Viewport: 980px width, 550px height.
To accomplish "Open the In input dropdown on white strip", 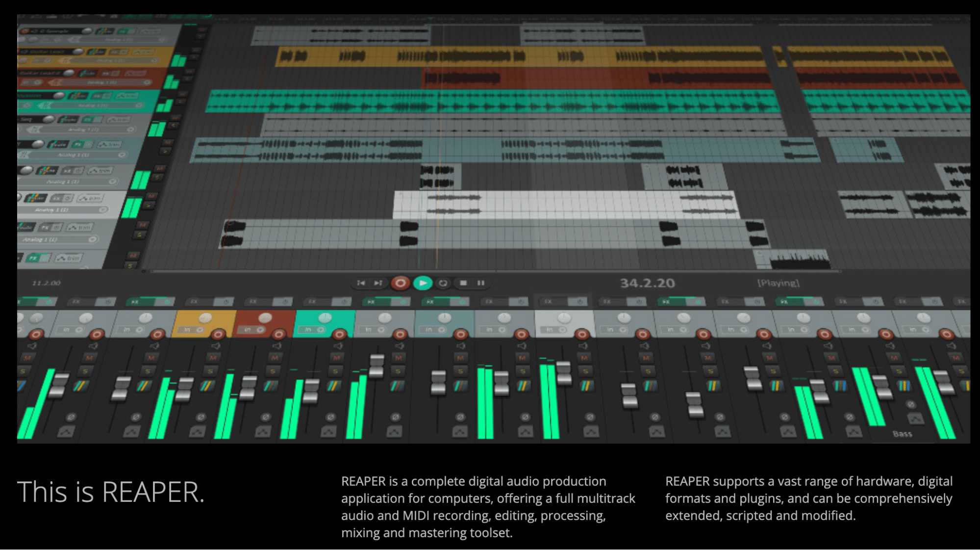I will pyautogui.click(x=554, y=330).
